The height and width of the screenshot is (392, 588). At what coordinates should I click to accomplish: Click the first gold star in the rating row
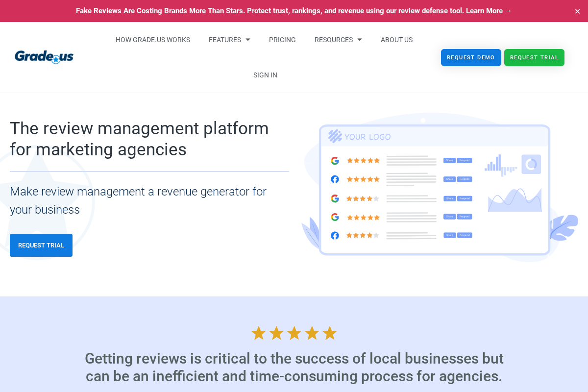click(x=258, y=332)
